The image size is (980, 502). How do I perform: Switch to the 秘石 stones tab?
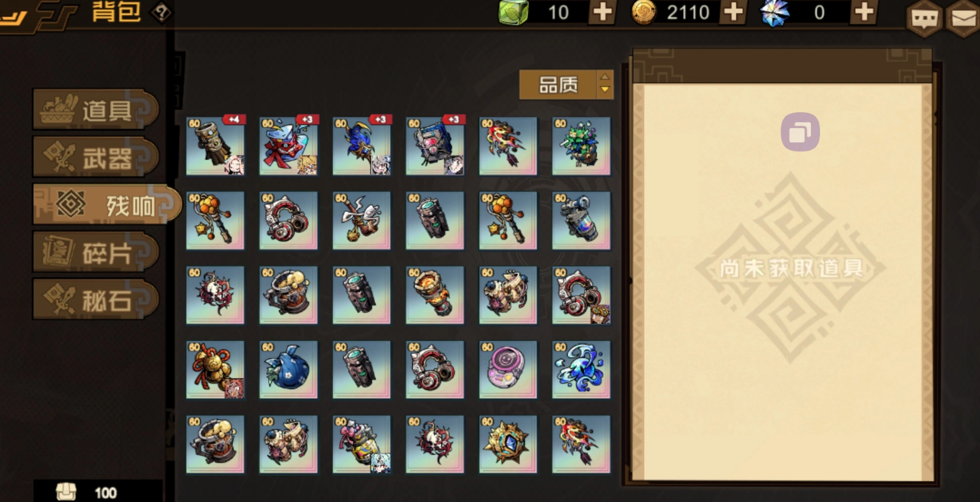[96, 300]
